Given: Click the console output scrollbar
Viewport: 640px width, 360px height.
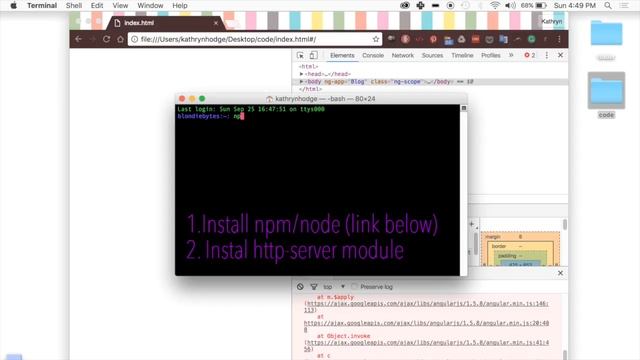Looking at the screenshot, I should click(565, 355).
